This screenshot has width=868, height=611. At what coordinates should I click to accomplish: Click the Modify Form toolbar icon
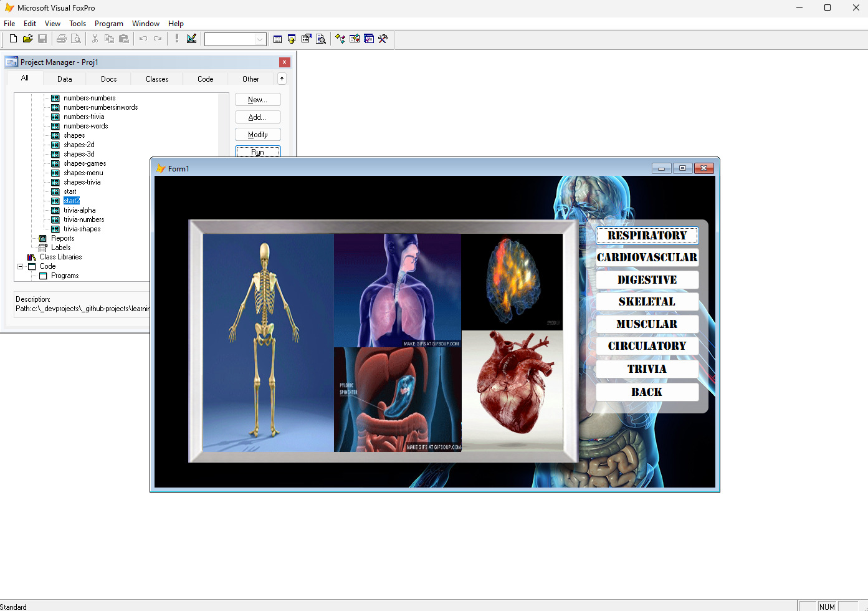pyautogui.click(x=191, y=39)
